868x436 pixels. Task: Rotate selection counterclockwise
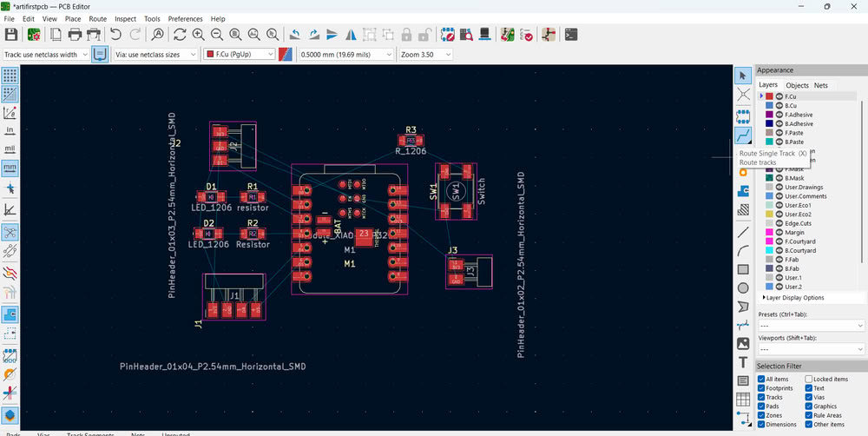(295, 35)
